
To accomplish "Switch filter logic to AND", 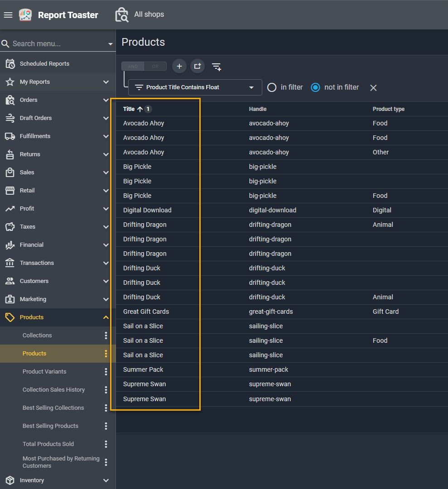I will [133, 67].
